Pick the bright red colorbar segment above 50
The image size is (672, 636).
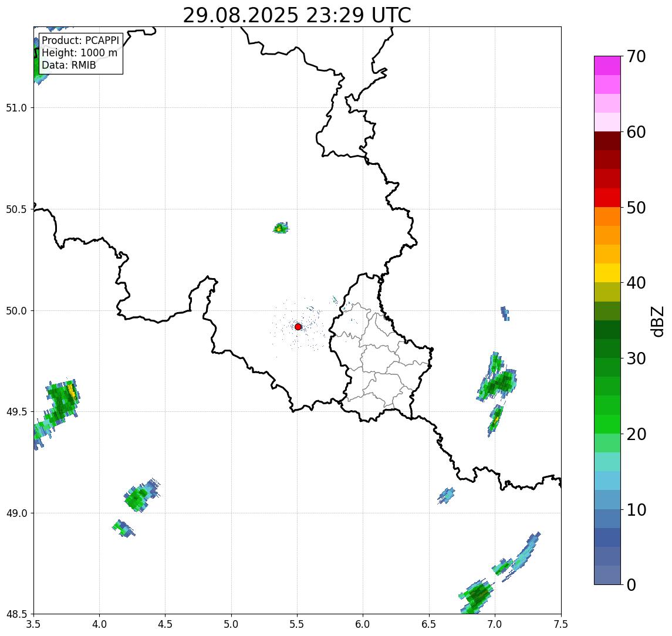pos(607,198)
